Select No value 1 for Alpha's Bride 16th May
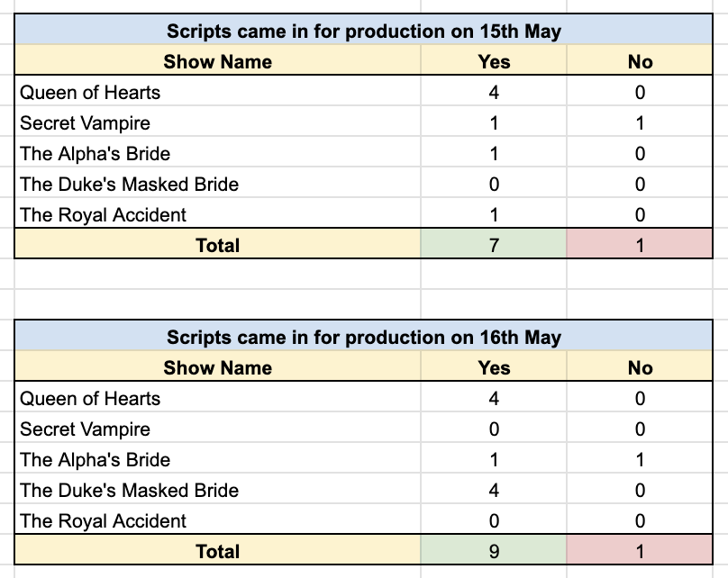728x578 pixels. 640,458
